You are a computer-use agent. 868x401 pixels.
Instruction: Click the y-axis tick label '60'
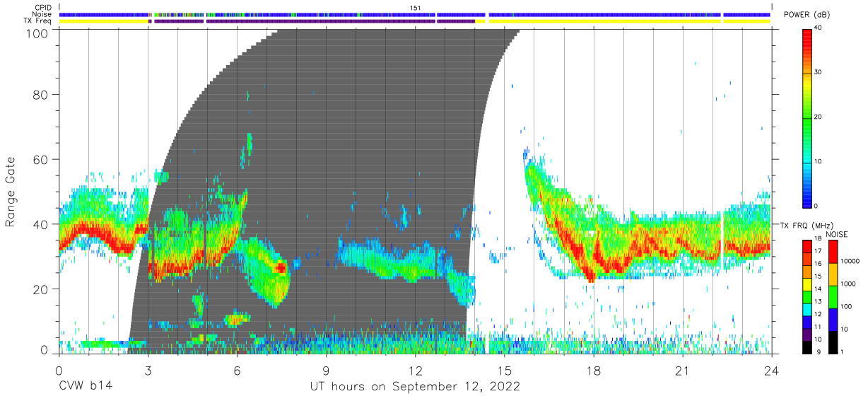[x=42, y=159]
